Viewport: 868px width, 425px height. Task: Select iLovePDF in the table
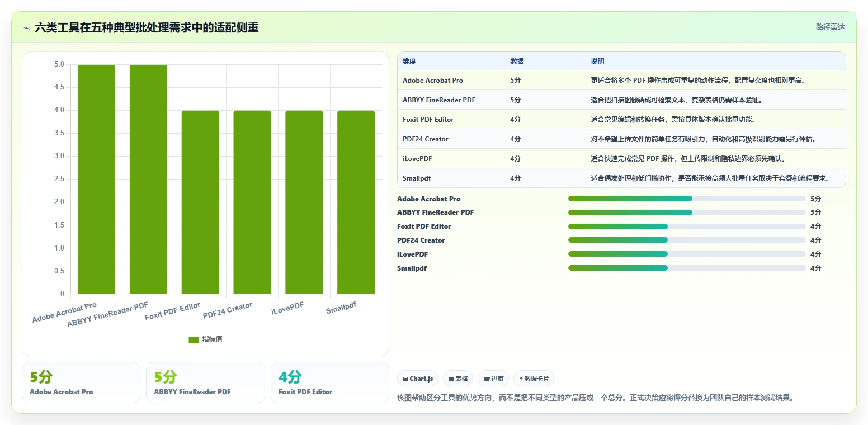[417, 159]
